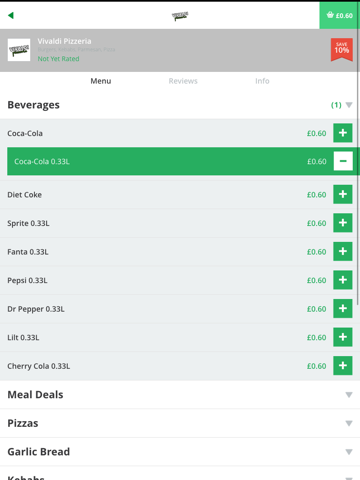Remove Coca-Cola 0.33L with the minus button

(x=343, y=161)
